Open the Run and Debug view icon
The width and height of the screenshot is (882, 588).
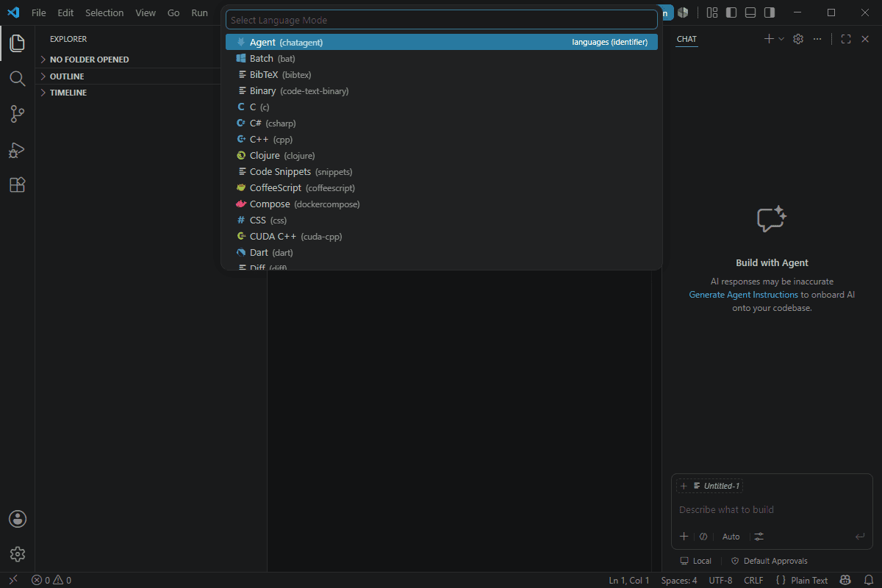18,150
